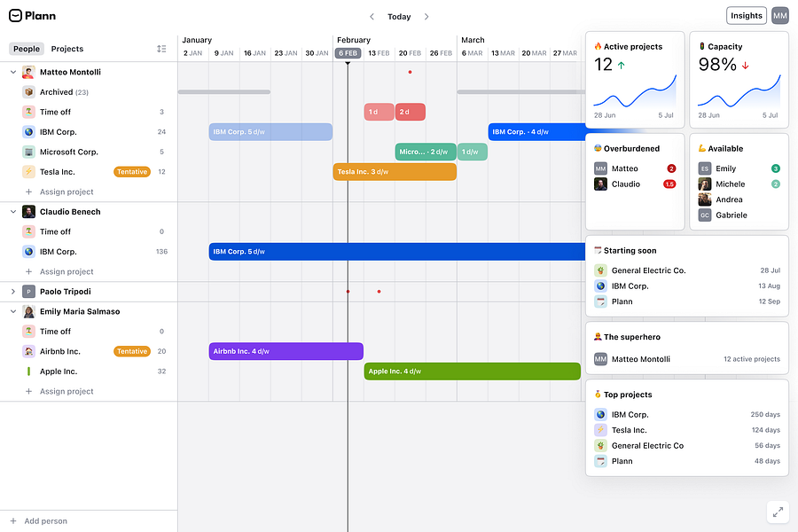Collapse Claudio Benech's project list
Viewport: 798px width, 532px height.
[13, 212]
